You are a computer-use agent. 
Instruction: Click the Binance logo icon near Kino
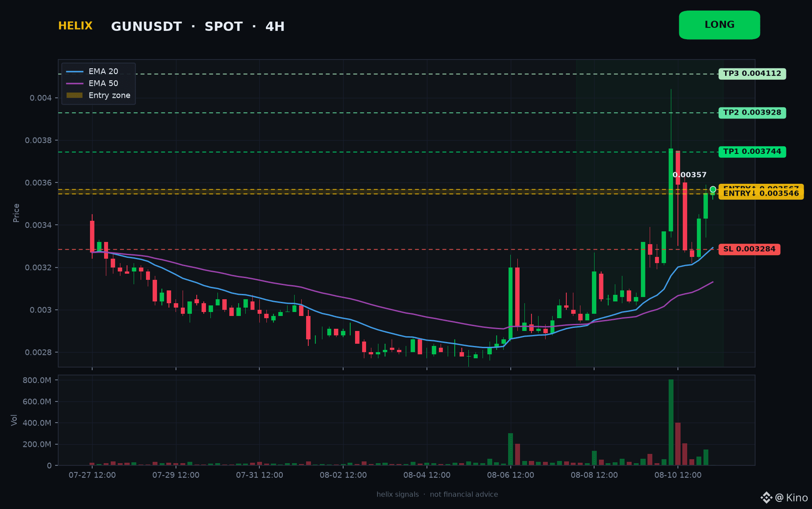(767, 498)
